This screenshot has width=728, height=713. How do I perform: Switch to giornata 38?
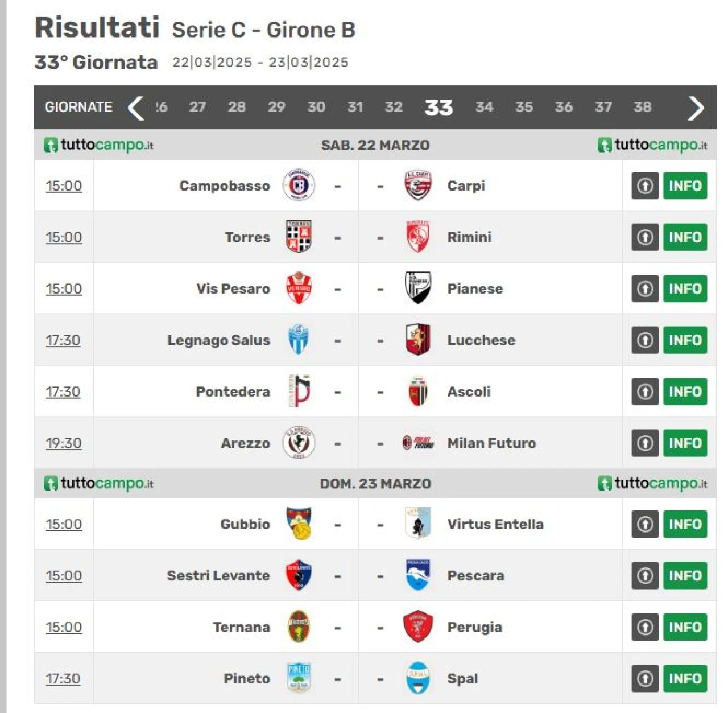642,107
